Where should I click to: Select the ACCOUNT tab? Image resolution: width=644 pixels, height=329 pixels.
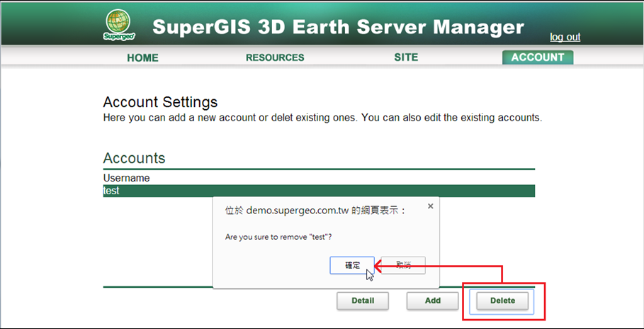(x=538, y=57)
